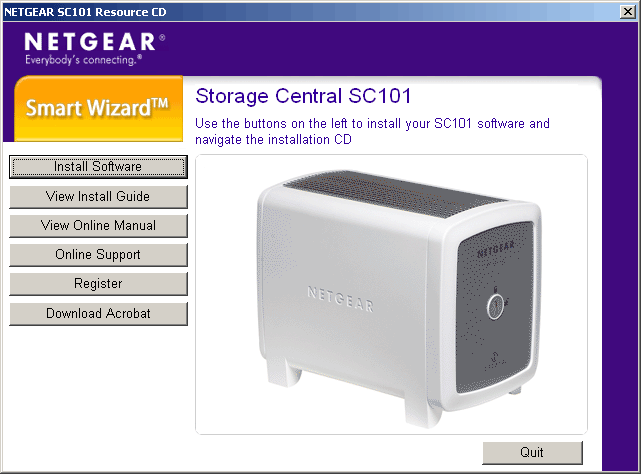This screenshot has height=474, width=641.
Task: Click the instruction text about left buttons
Action: (372, 131)
